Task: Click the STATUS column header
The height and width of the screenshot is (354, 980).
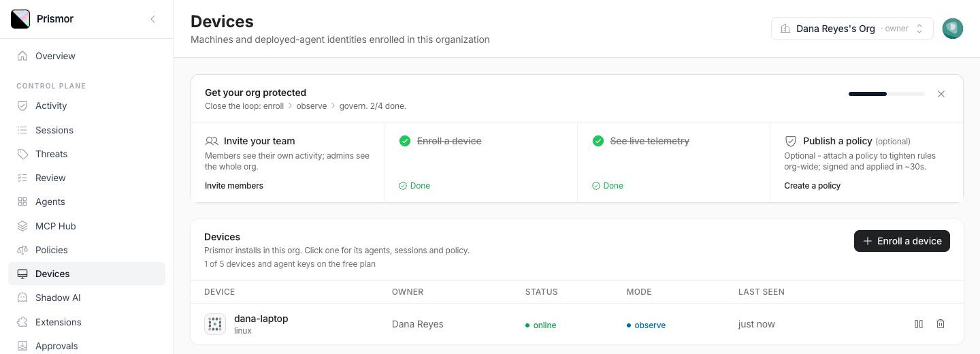Action: (x=542, y=292)
